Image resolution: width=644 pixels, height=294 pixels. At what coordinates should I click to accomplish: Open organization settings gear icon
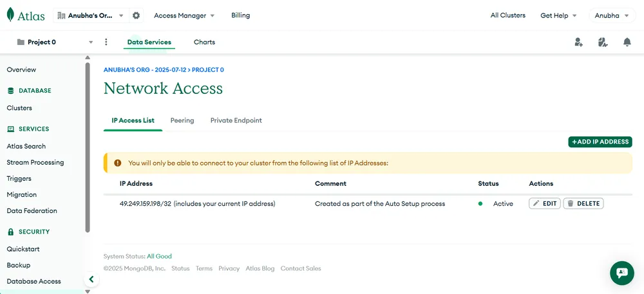coord(136,15)
